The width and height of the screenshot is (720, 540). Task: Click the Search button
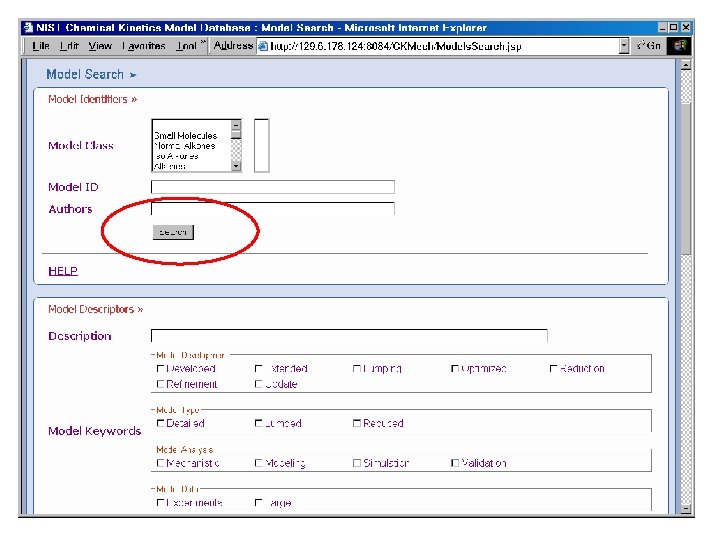173,232
